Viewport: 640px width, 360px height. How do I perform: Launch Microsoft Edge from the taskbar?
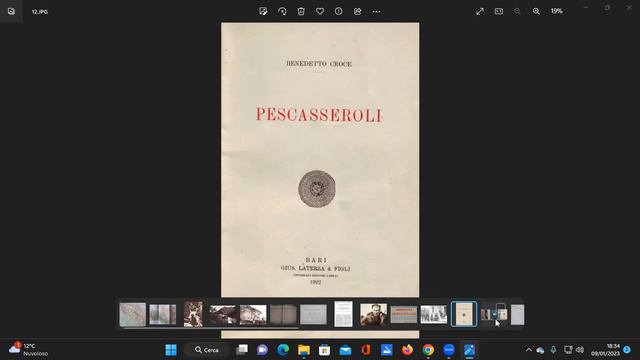[x=283, y=350]
